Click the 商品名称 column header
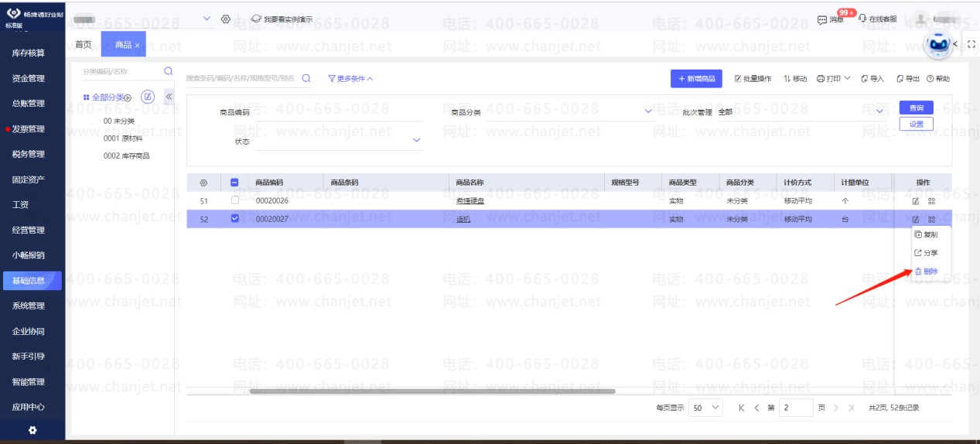 (470, 183)
